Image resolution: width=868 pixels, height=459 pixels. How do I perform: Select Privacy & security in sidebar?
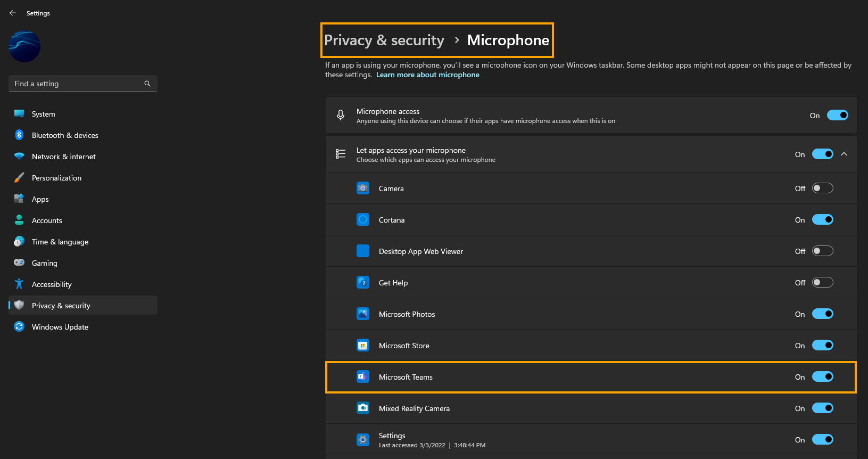tap(83, 306)
